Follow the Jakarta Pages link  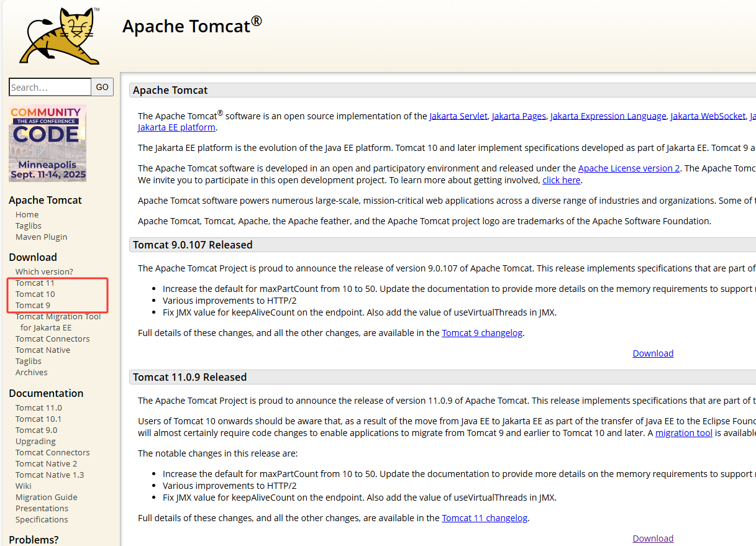coord(519,116)
